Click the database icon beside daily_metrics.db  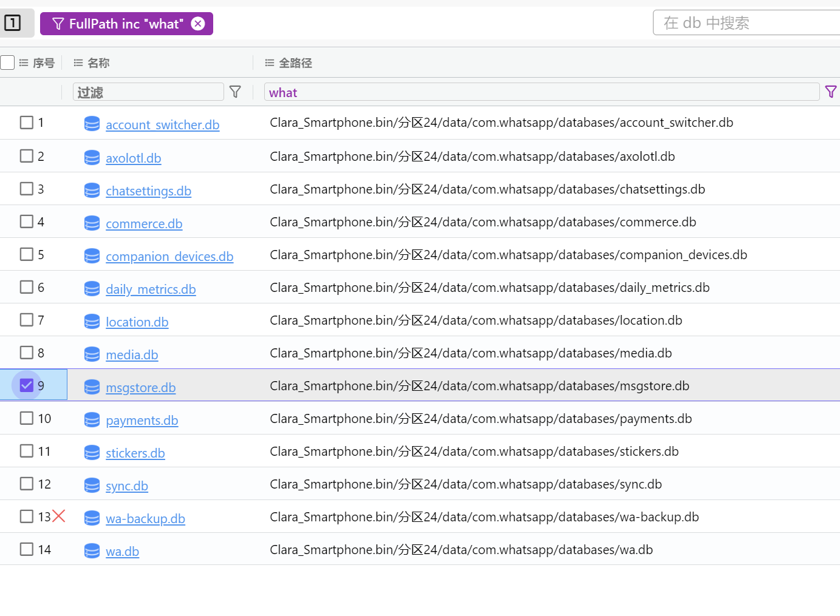pyautogui.click(x=92, y=288)
